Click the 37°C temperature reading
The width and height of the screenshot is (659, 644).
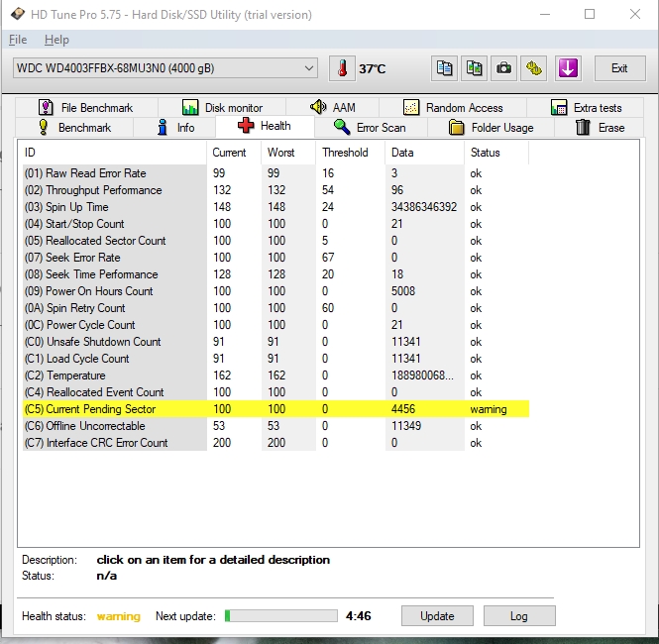click(x=373, y=68)
